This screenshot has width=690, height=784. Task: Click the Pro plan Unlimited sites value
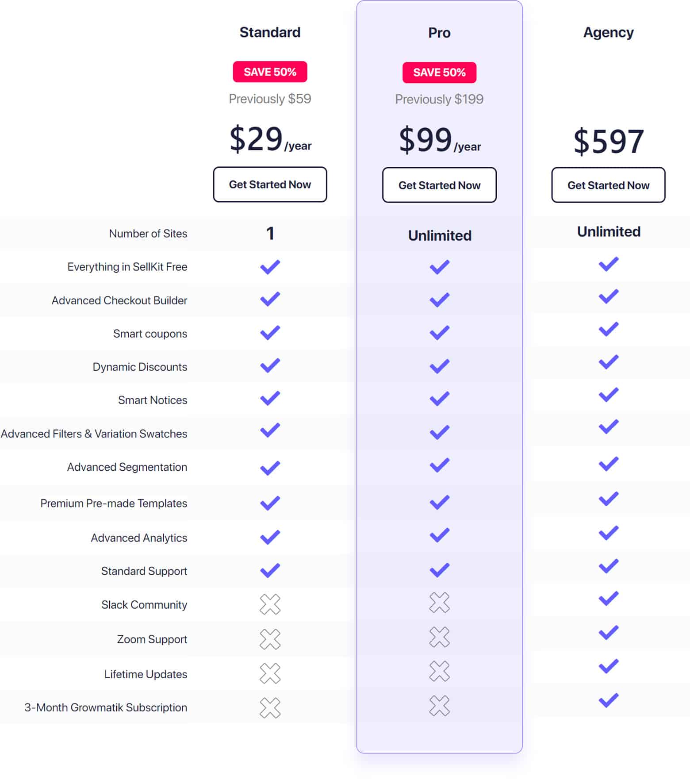[x=440, y=235]
